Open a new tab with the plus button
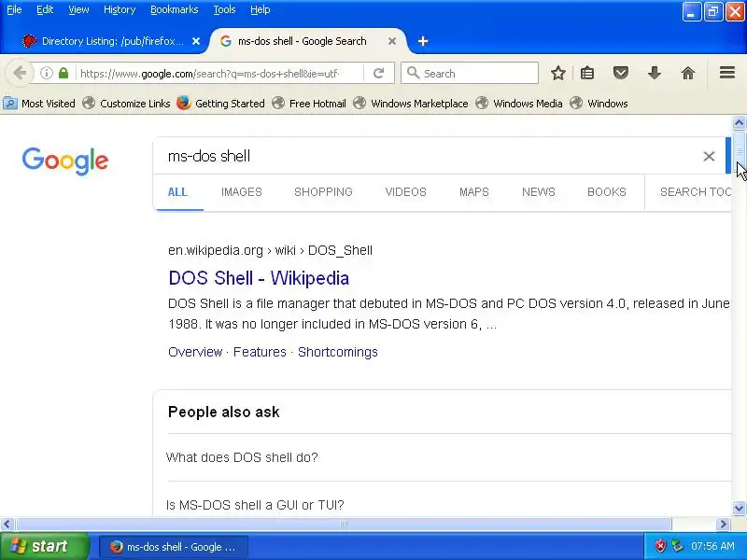Viewport: 747px width, 560px height. [423, 41]
